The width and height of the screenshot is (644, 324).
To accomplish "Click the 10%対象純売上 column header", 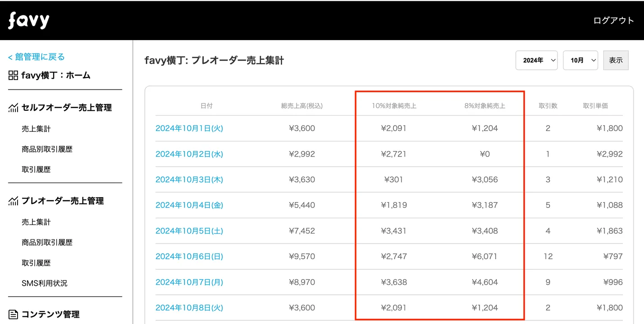I will point(394,106).
